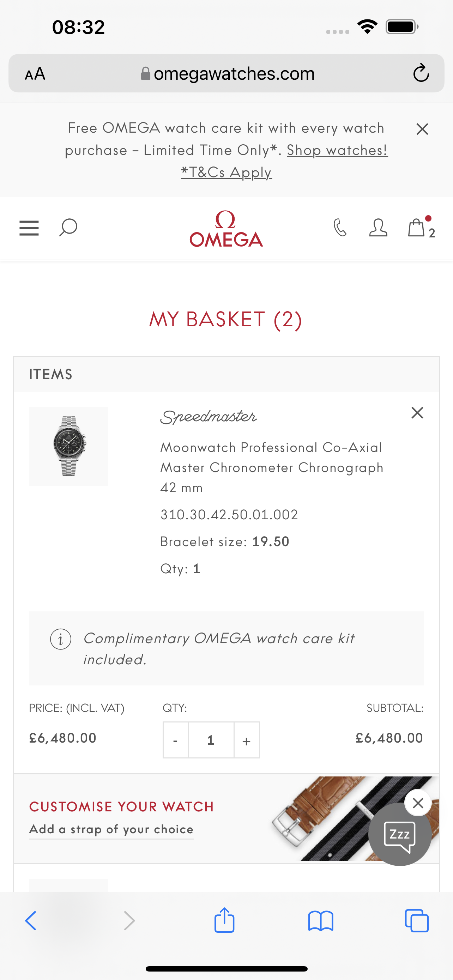This screenshot has height=980, width=453.
Task: Open the user account icon
Action: click(378, 228)
